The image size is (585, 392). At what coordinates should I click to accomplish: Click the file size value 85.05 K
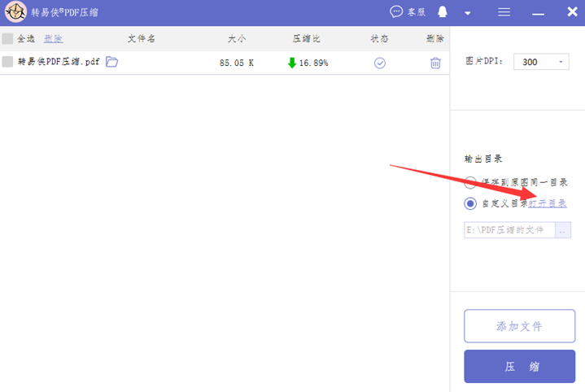[237, 63]
